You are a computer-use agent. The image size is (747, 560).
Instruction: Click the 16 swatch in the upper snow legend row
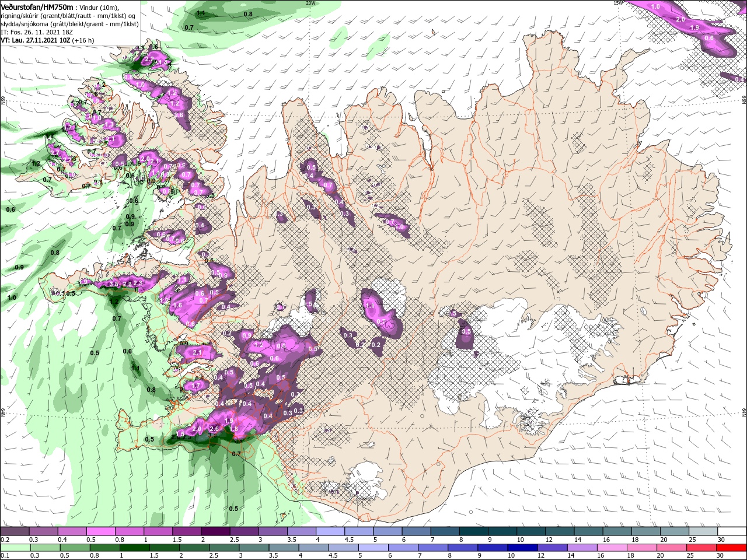click(617, 532)
